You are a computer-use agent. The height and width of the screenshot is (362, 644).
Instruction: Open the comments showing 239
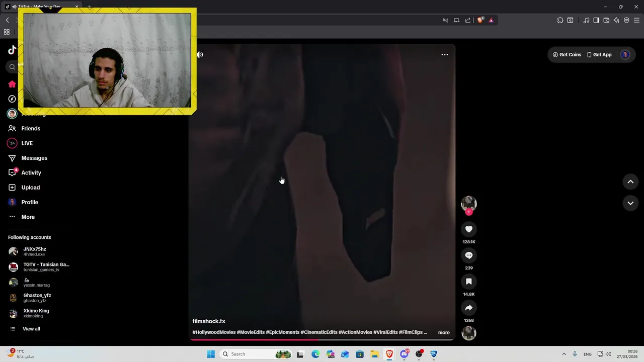(469, 255)
